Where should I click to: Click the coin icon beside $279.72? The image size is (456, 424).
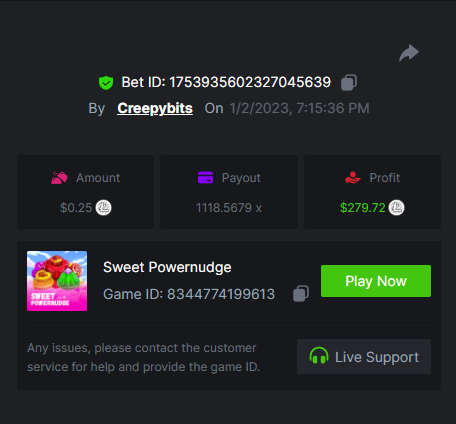point(396,208)
